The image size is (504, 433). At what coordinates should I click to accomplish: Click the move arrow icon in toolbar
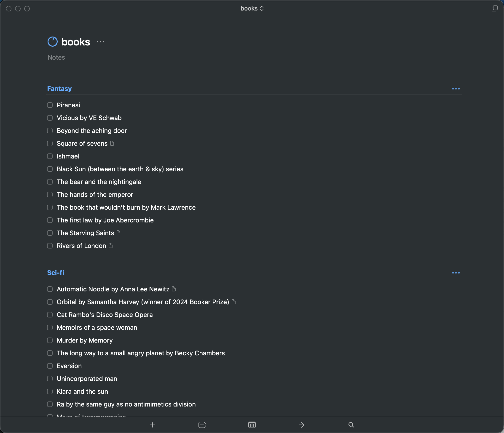click(x=301, y=425)
